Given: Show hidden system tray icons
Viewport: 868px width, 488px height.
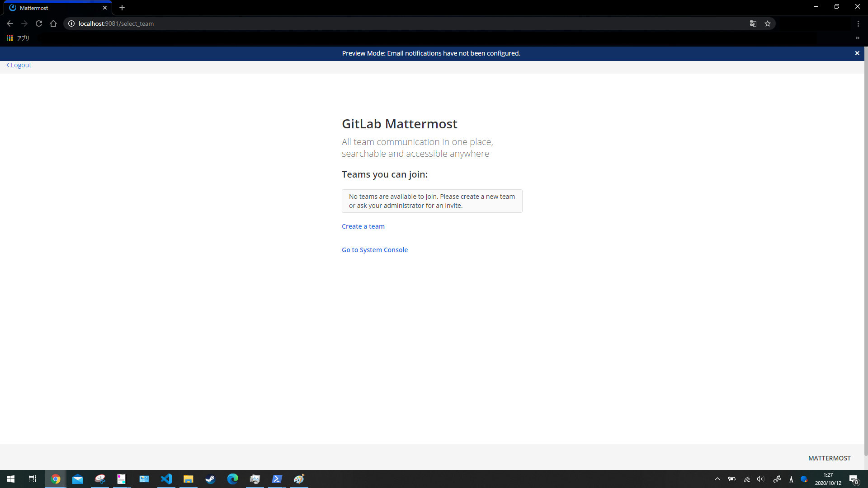Looking at the screenshot, I should coord(717,479).
